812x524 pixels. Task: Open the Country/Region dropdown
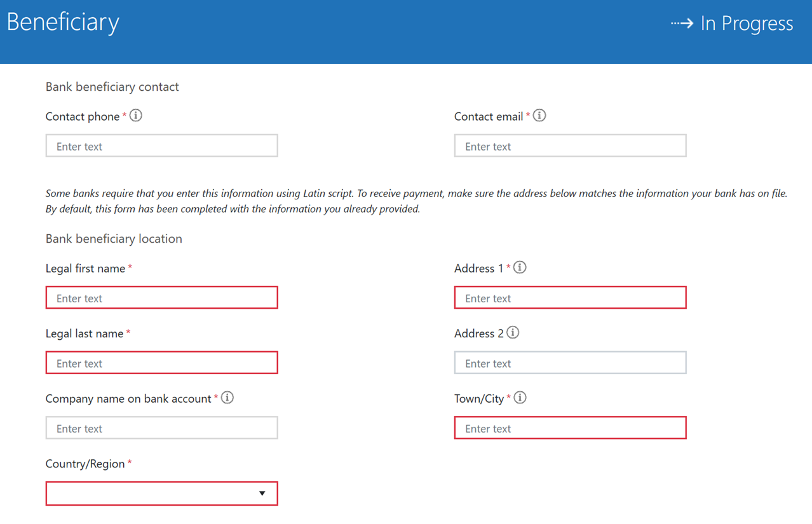coord(161,494)
